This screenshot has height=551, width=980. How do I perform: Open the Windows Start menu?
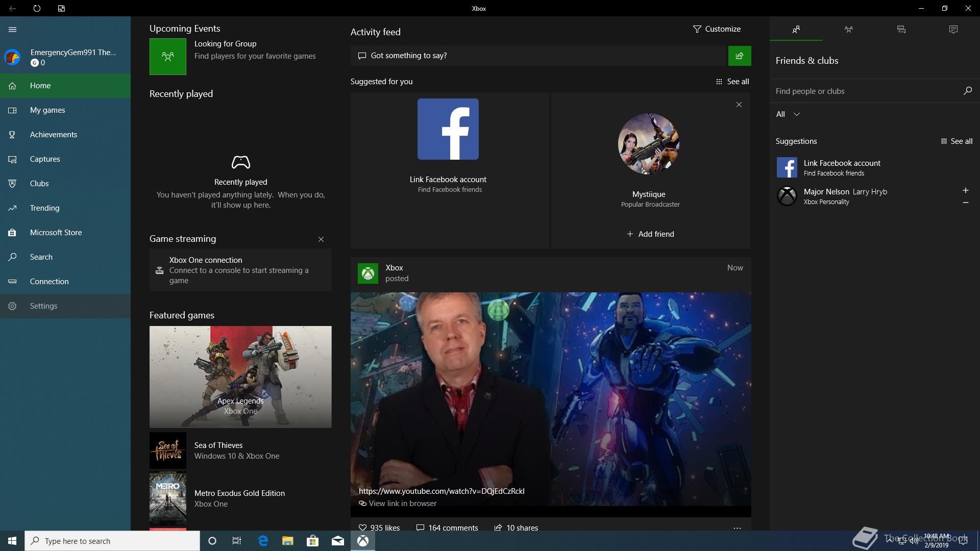[12, 541]
